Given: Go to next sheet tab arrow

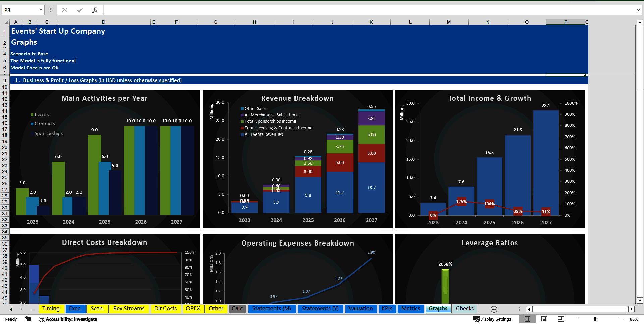Looking at the screenshot, I should point(21,309).
